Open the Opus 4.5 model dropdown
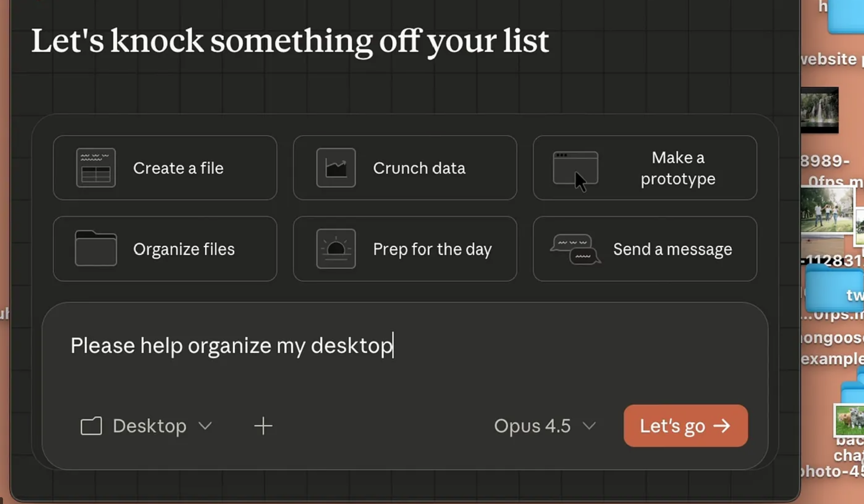Screen dimensions: 864x504 (544, 426)
